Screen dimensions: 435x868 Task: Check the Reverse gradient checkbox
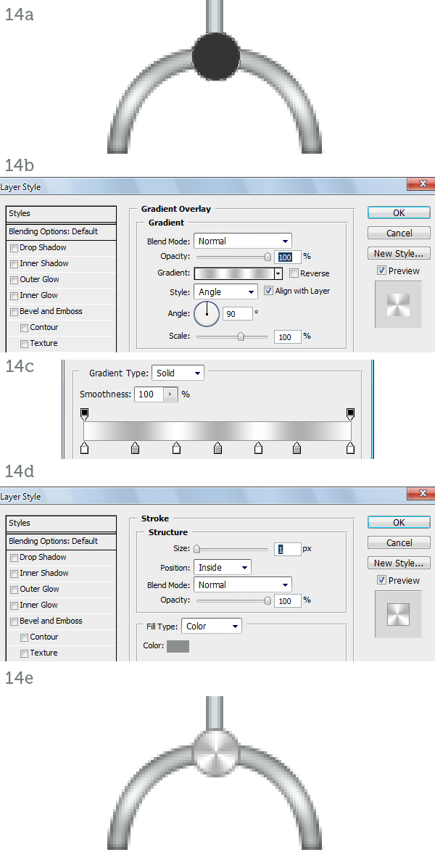294,273
